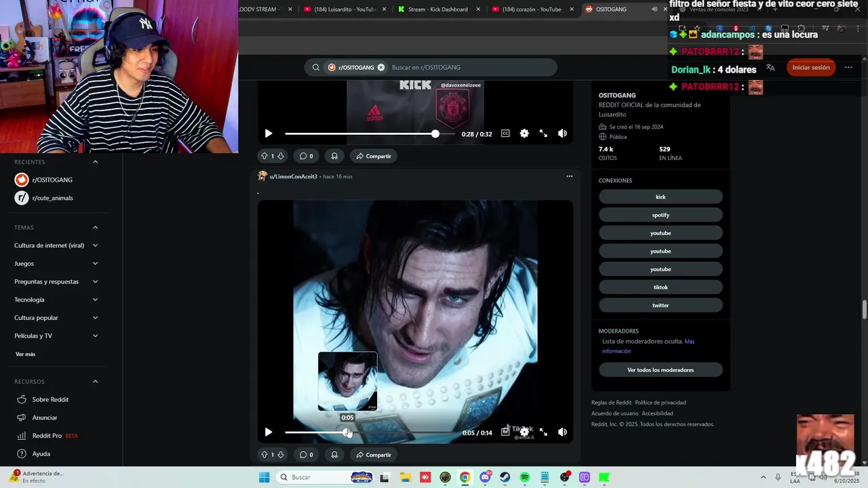Switch to (184) Luisardito - YouTube tab

[x=344, y=9]
